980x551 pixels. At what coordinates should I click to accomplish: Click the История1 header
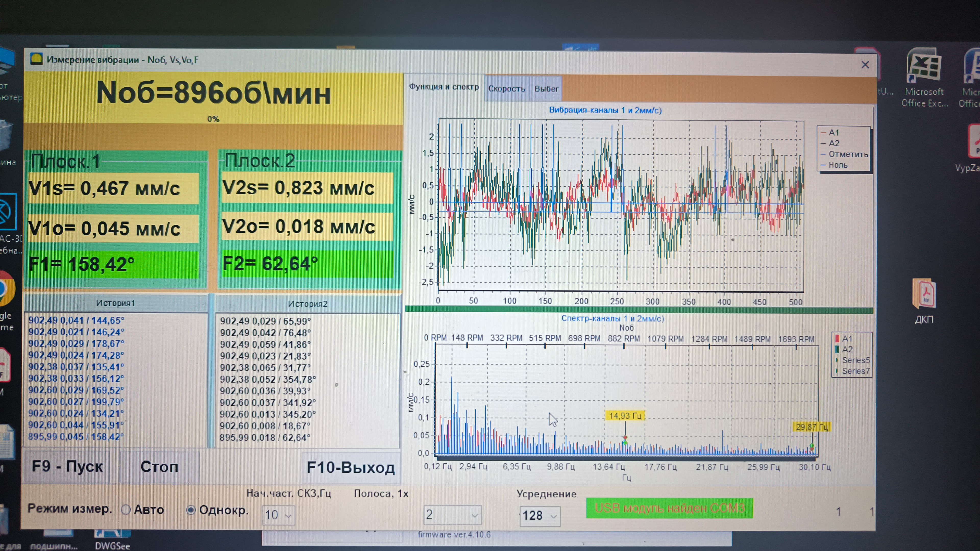(x=115, y=303)
